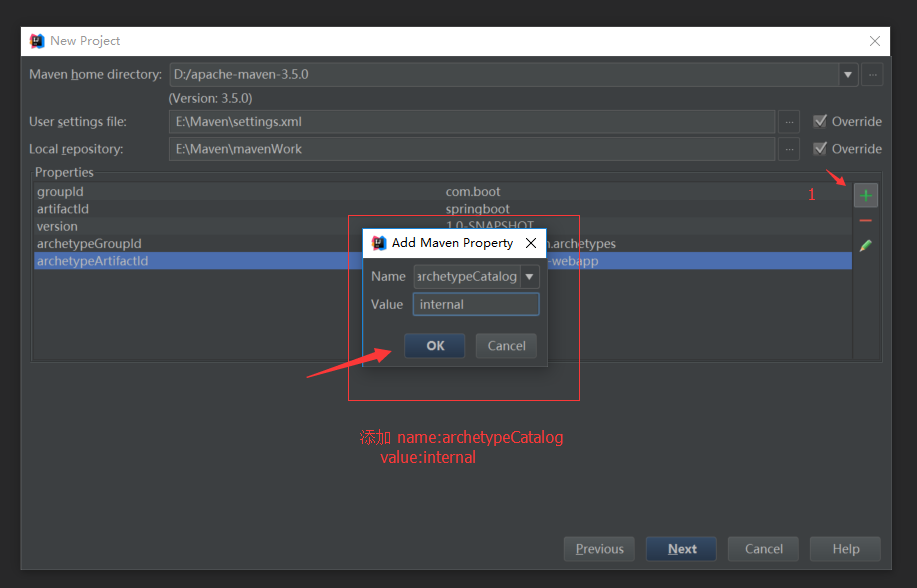Close the Add Maven Property dialog
The width and height of the screenshot is (917, 588).
pyautogui.click(x=530, y=243)
